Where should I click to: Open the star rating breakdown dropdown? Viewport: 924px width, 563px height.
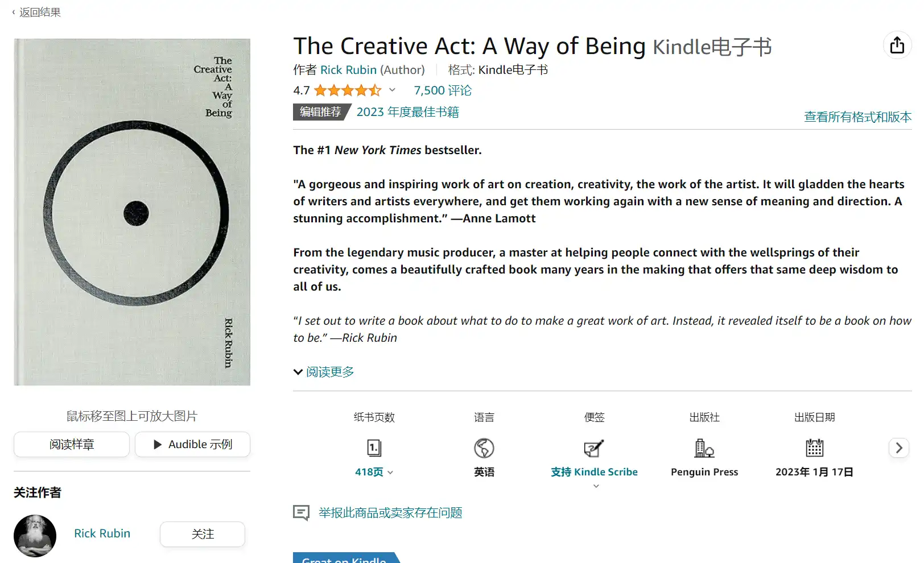(392, 90)
